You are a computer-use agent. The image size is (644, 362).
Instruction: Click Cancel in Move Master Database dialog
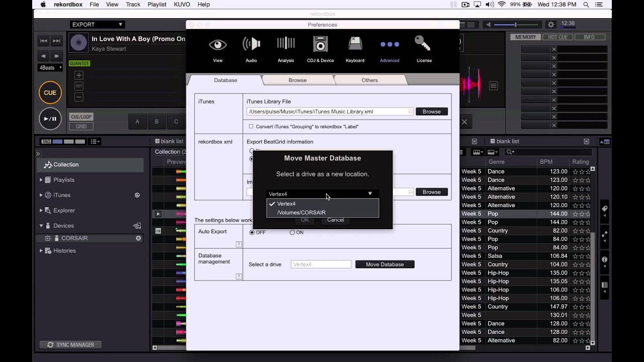[336, 220]
